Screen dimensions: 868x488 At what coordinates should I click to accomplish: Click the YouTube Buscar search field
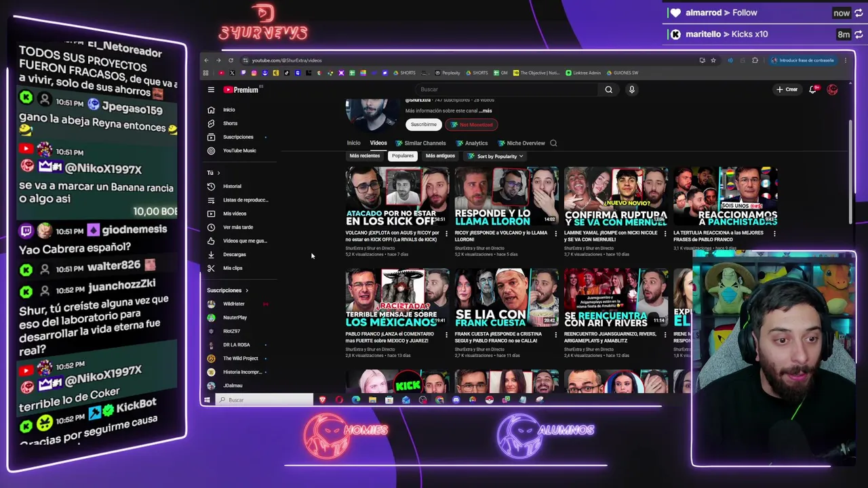pos(505,89)
